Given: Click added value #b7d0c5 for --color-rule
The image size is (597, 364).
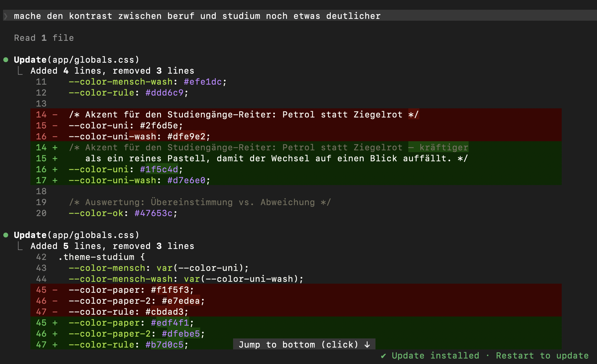Looking at the screenshot, I should pyautogui.click(x=164, y=345).
